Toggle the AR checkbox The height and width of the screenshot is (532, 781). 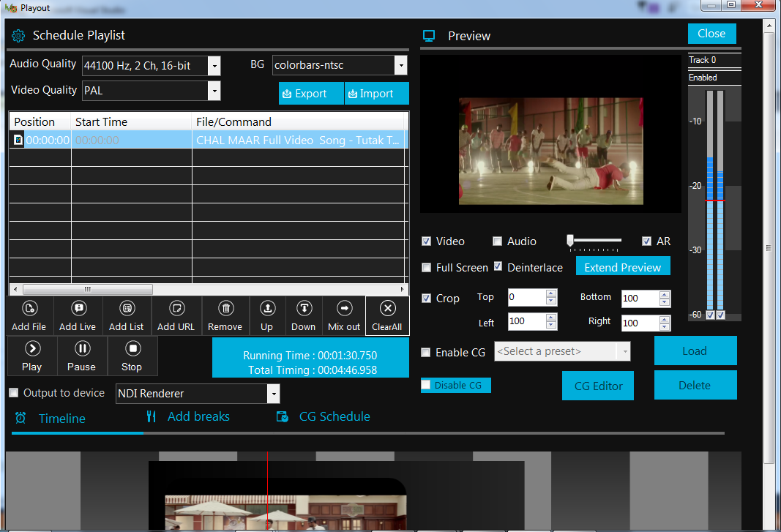[646, 241]
